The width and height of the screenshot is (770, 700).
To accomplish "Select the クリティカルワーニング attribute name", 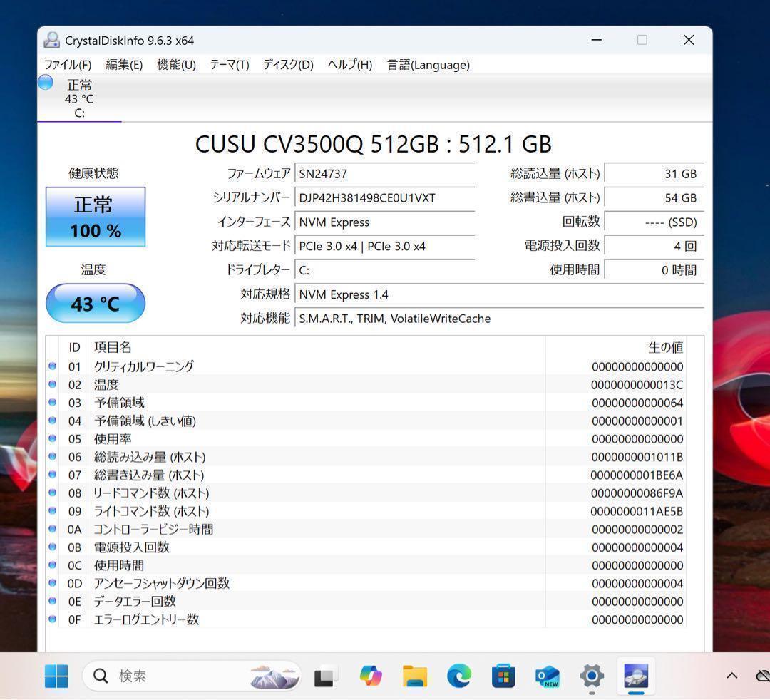I will pyautogui.click(x=144, y=366).
